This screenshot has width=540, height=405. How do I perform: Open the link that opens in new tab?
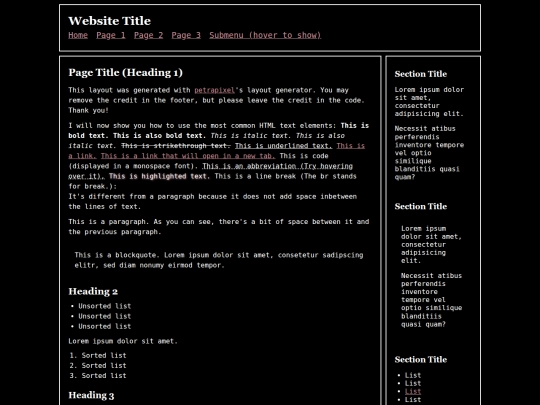(188, 156)
